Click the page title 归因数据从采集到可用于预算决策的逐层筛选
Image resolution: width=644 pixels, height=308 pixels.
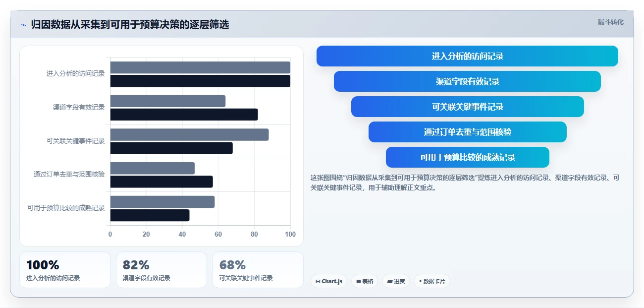[x=130, y=24]
